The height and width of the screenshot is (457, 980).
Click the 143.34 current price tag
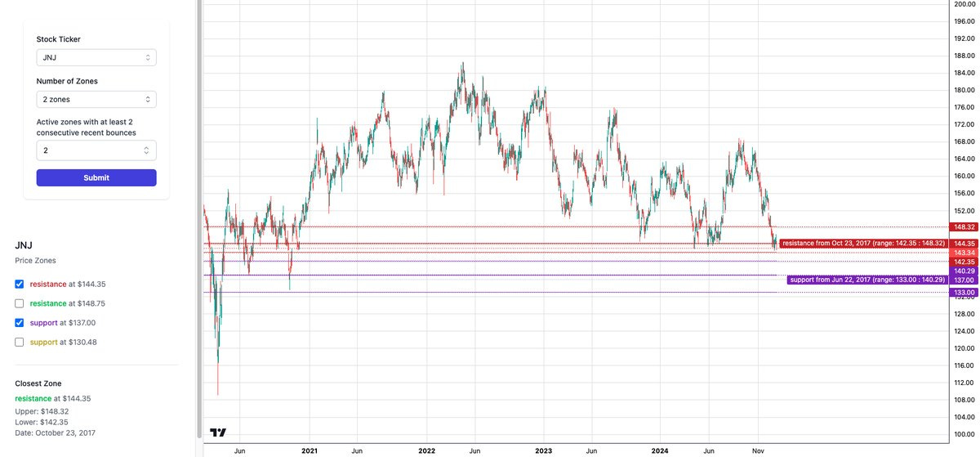pos(964,253)
